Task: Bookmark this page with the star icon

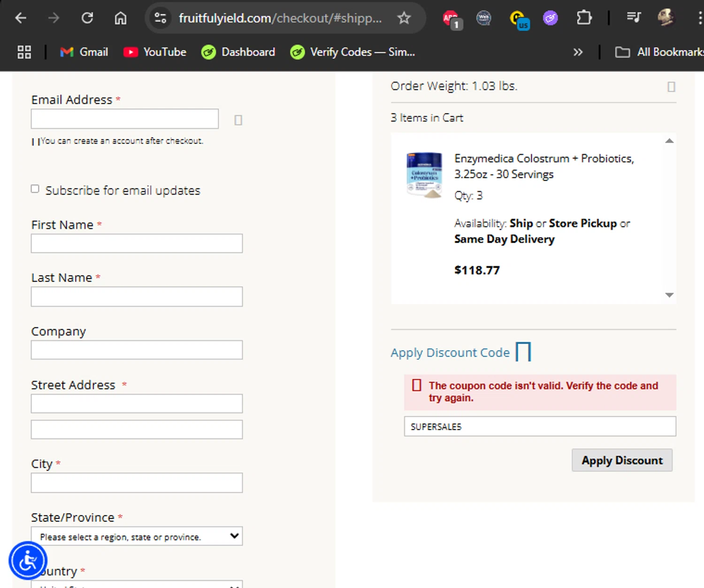Action: (404, 18)
